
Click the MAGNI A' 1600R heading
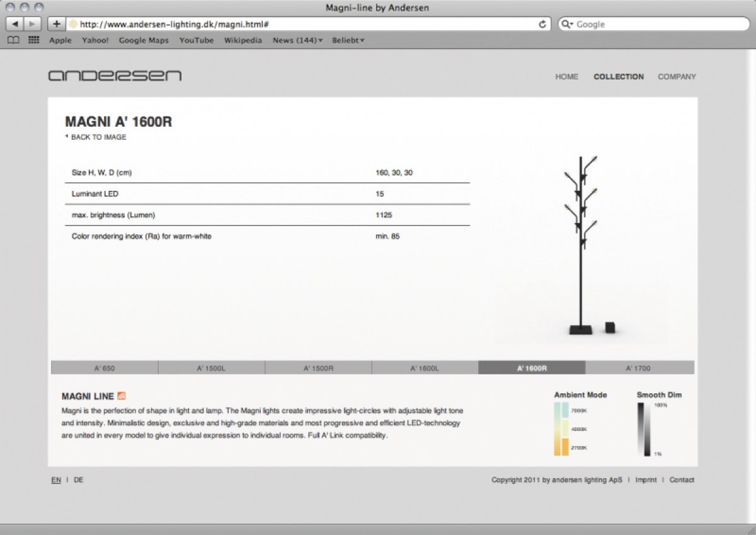click(x=118, y=122)
